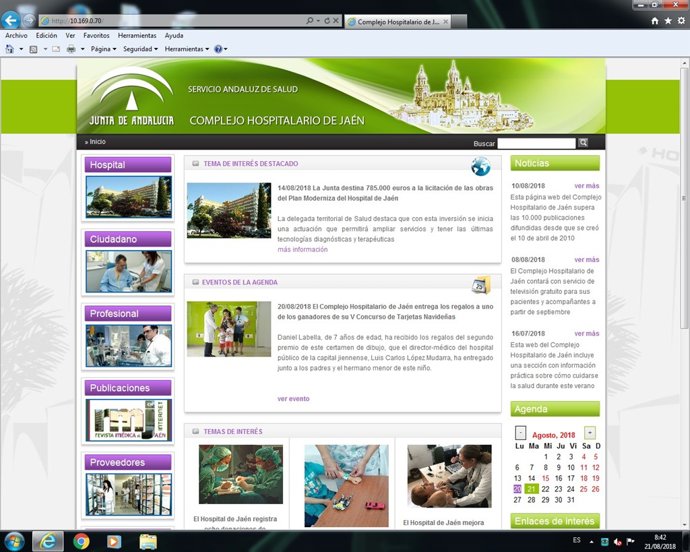Go to previous month in Agenda calendar
This screenshot has width=690, height=552.
[520, 433]
